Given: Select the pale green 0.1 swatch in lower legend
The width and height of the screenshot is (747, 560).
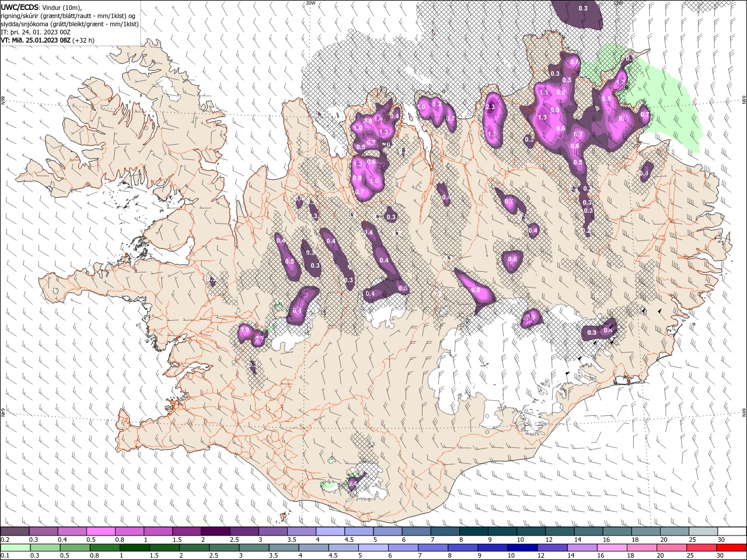Looking at the screenshot, I should (15, 548).
